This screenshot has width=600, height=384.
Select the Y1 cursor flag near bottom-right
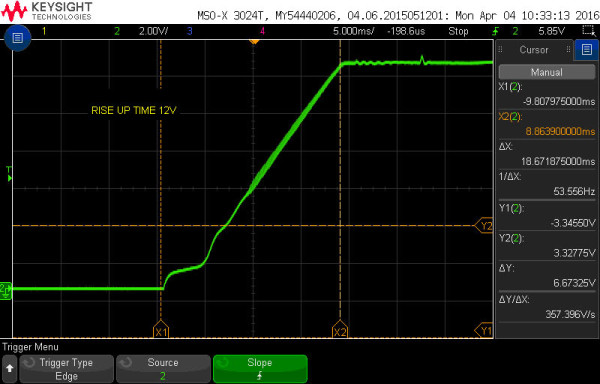coord(484,331)
